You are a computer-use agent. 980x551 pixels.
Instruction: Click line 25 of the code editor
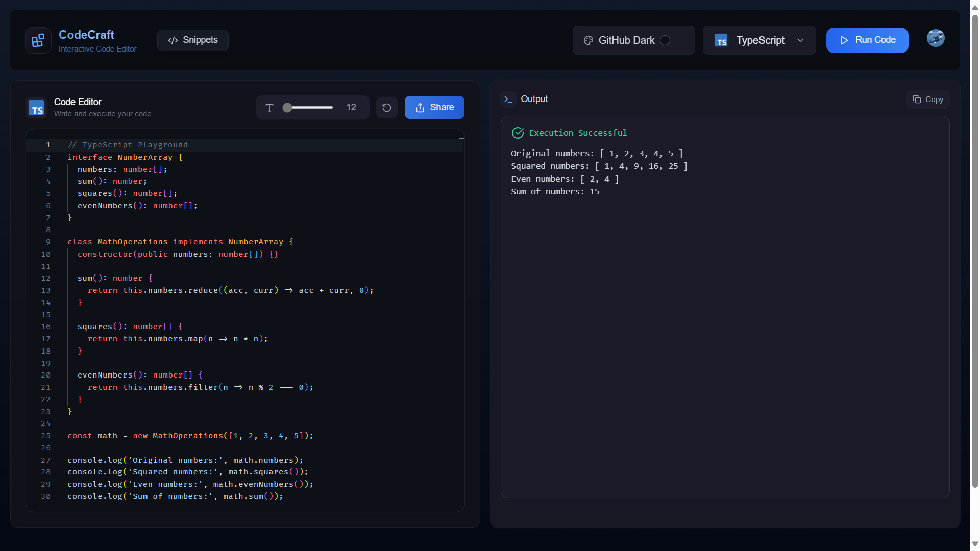point(190,436)
